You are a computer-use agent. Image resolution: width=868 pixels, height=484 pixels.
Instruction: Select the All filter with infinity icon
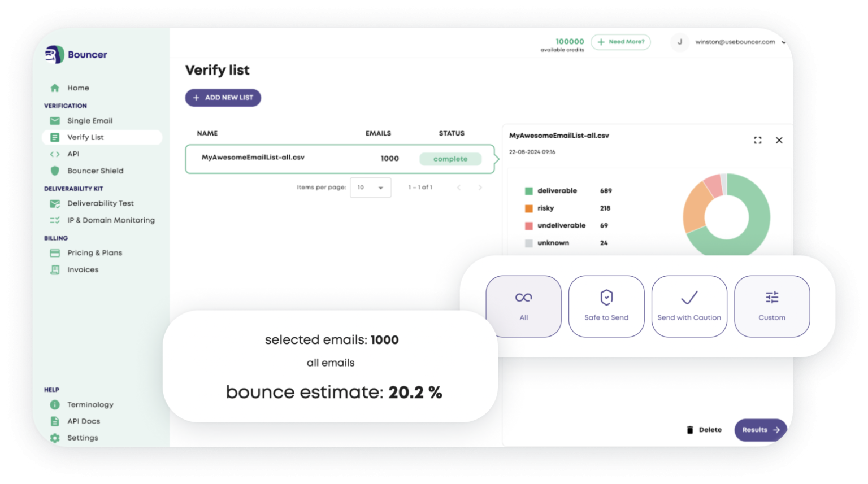523,306
